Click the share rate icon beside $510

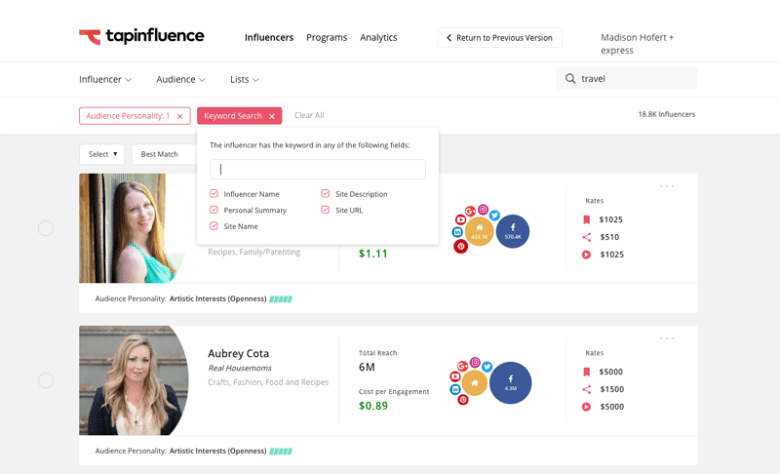coord(586,237)
